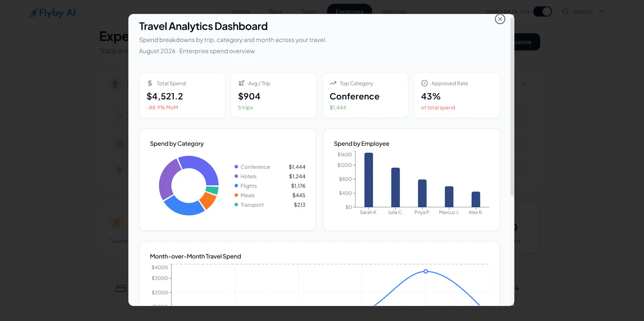
Task: Click the Sarah K. bar in Spend by Employee
Action: pyautogui.click(x=369, y=180)
